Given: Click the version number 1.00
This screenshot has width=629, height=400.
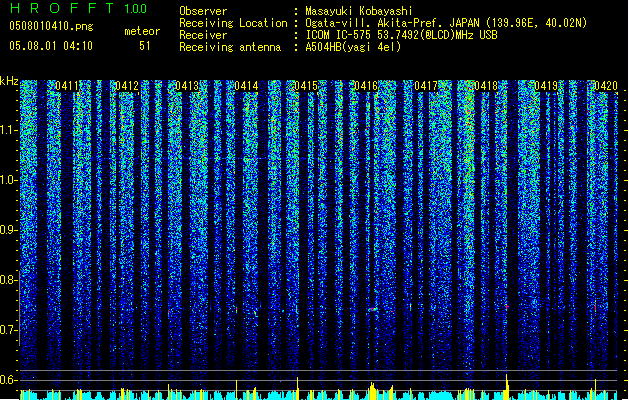Looking at the screenshot, I should 135,8.
